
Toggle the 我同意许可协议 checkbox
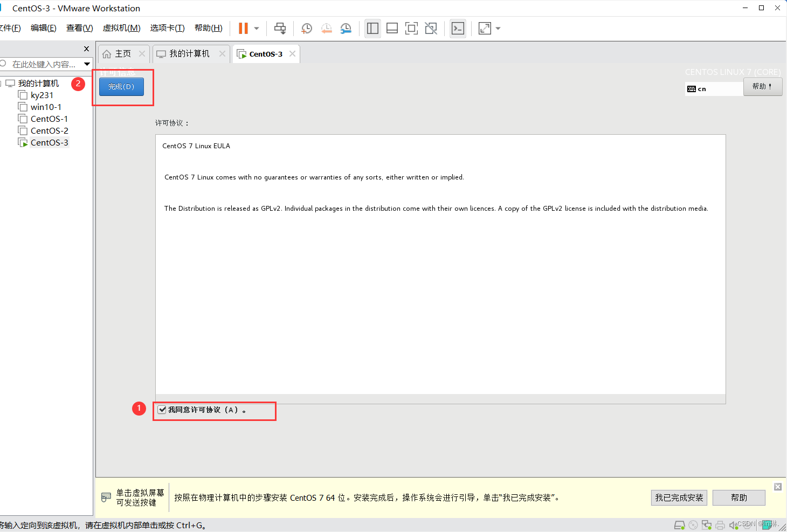(162, 410)
